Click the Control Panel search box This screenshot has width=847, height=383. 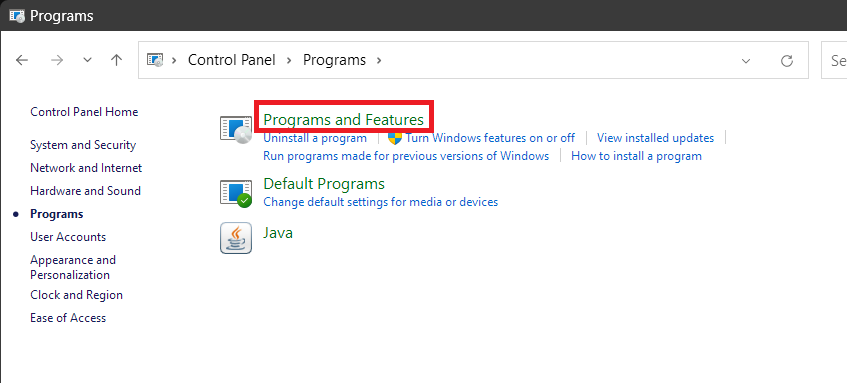click(x=834, y=60)
